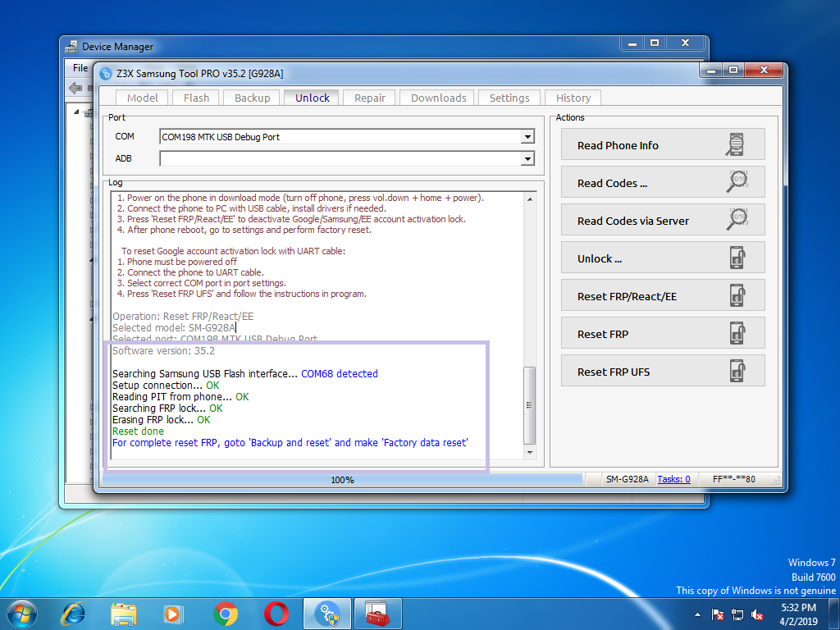Open the History tab
The width and height of the screenshot is (840, 630).
[573, 98]
